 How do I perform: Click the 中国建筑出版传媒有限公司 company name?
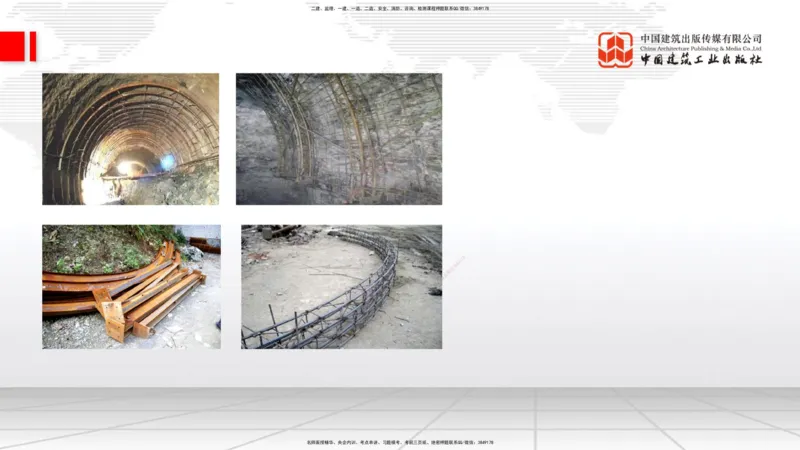click(x=701, y=38)
